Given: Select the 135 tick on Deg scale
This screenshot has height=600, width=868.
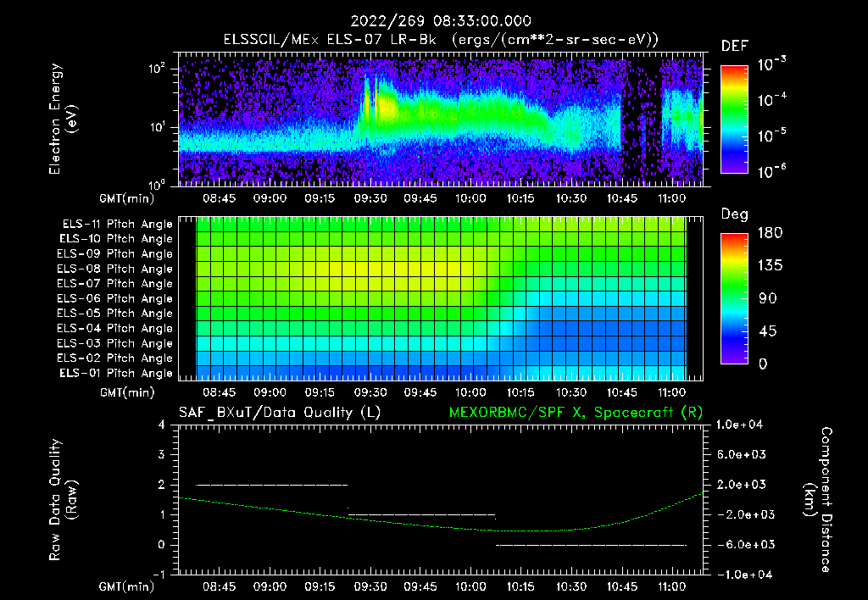Looking at the screenshot, I should pos(770,266).
